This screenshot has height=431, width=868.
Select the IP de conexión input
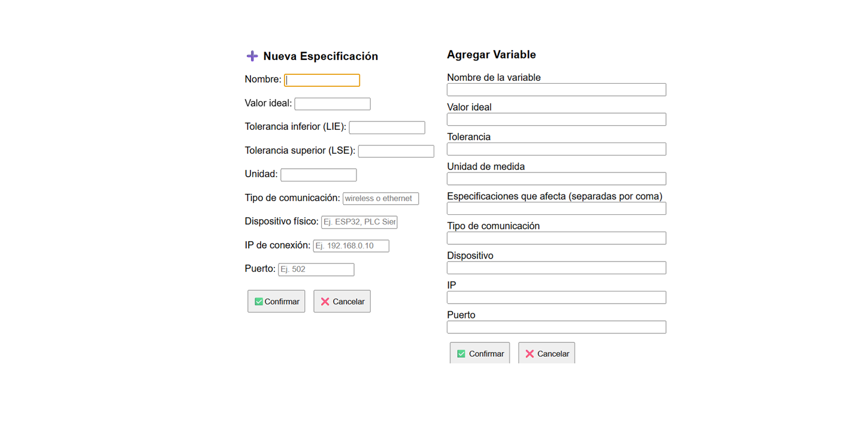pyautogui.click(x=351, y=245)
